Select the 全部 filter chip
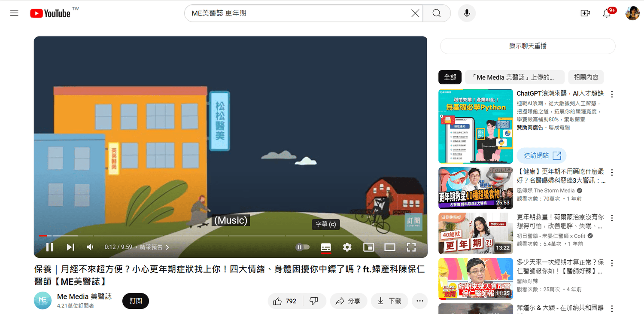The image size is (644, 314). pyautogui.click(x=450, y=77)
